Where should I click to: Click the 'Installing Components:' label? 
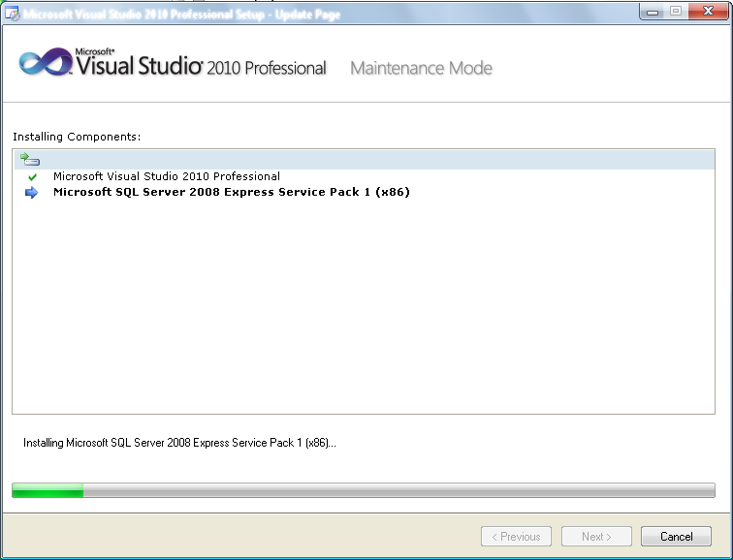(x=77, y=137)
